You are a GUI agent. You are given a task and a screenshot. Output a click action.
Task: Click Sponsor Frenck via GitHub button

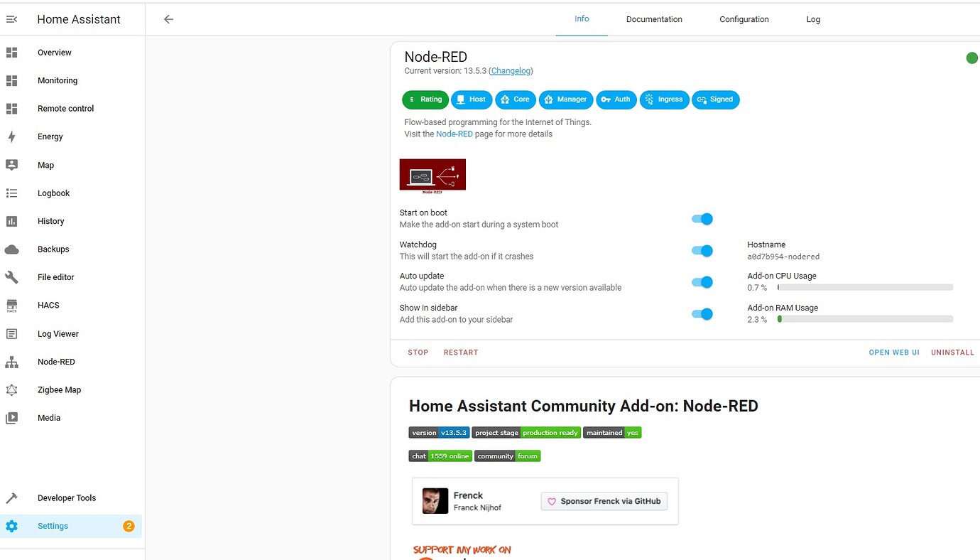pyautogui.click(x=604, y=501)
